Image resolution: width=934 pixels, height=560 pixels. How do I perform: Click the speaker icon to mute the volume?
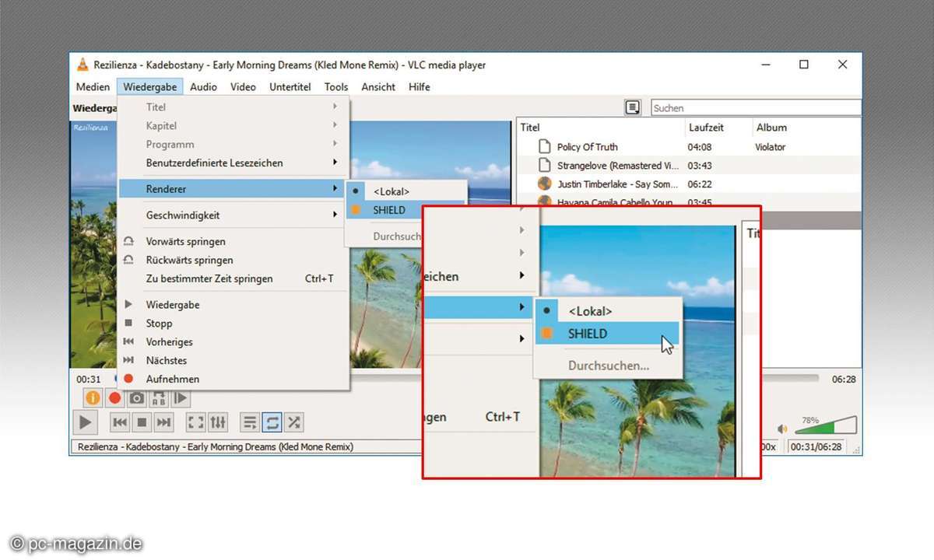782,429
